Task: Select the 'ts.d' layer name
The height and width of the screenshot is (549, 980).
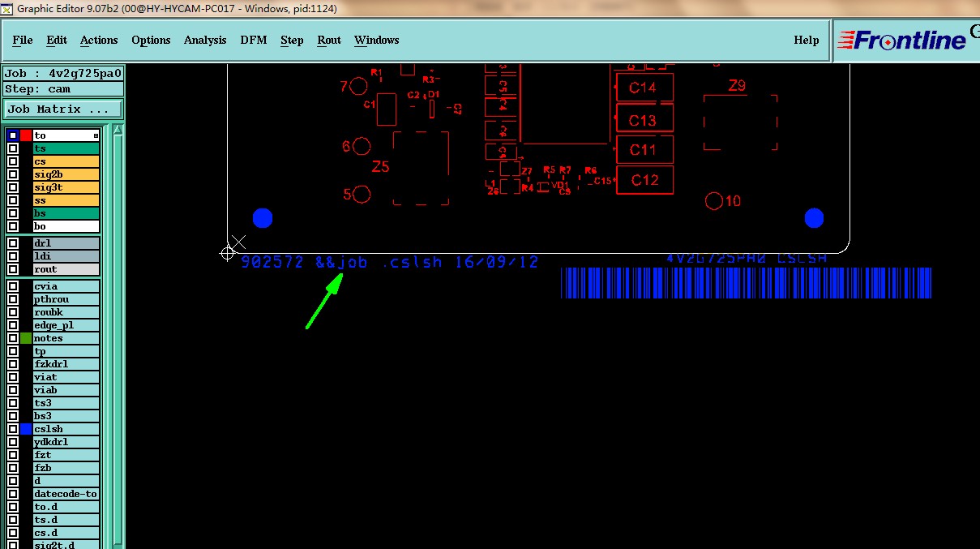Action: [66, 520]
